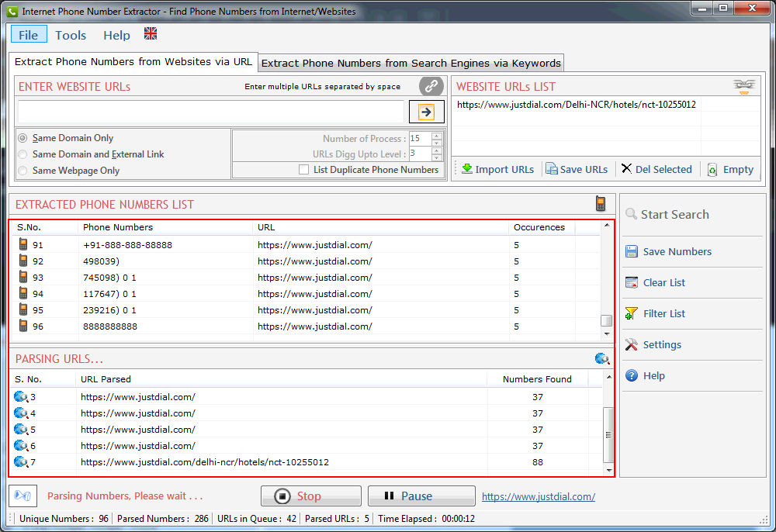Click the Unique Numbers status bar entry

click(x=64, y=519)
